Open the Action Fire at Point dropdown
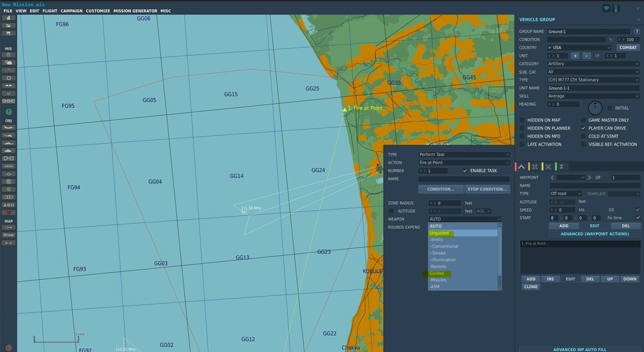 point(464,162)
